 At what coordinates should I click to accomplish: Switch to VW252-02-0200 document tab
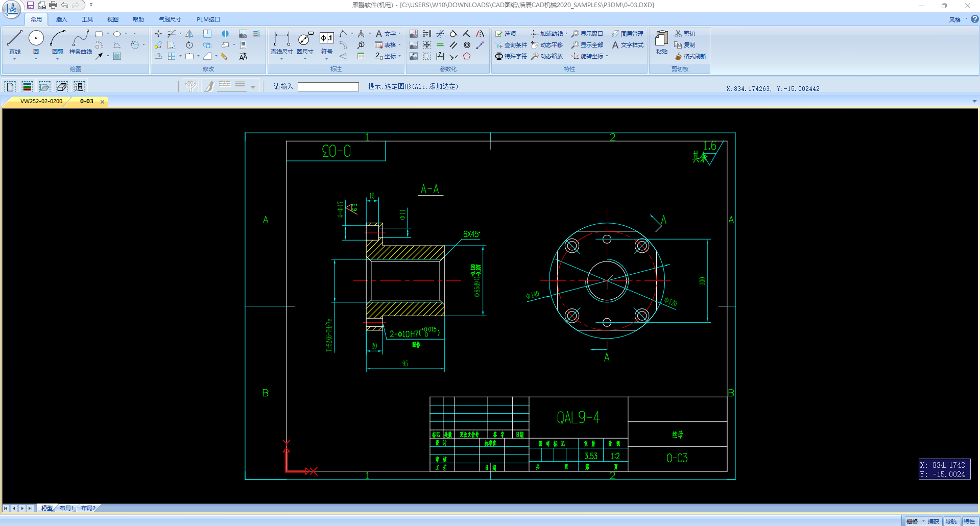tap(41, 101)
